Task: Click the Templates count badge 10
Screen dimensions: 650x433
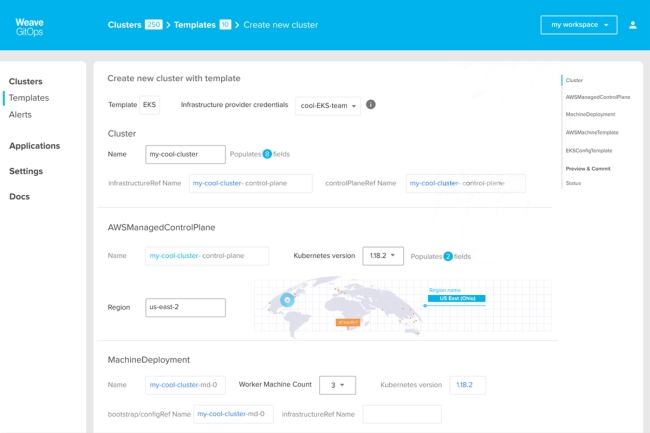Action: (225, 25)
